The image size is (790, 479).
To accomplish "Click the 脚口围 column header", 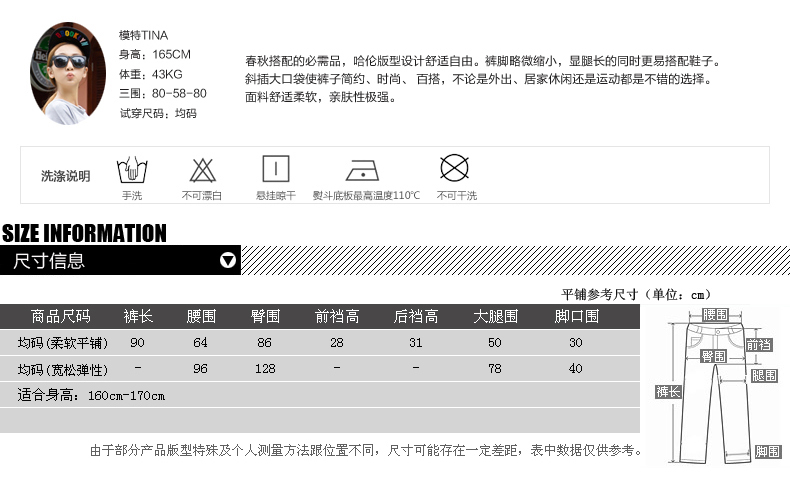I will [576, 316].
